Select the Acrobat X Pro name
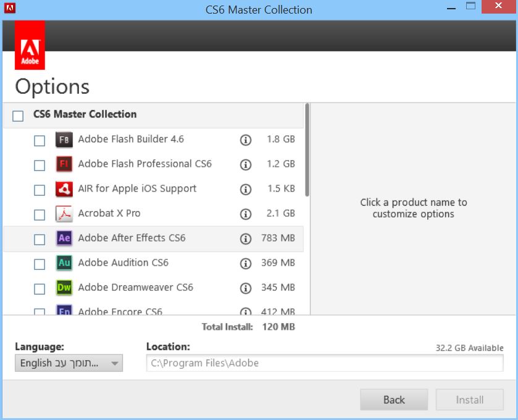Viewport: 518px width, 420px height. [x=109, y=214]
